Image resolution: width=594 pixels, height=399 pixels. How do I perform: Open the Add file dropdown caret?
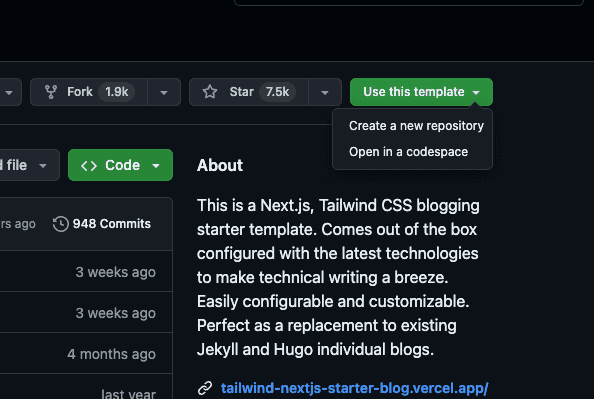(43, 166)
